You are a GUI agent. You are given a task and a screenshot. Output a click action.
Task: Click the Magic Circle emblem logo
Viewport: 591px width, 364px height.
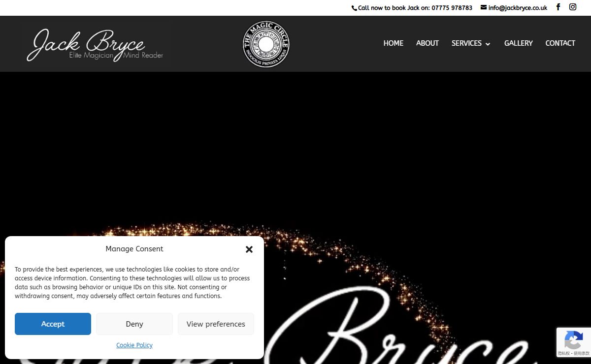pyautogui.click(x=266, y=44)
